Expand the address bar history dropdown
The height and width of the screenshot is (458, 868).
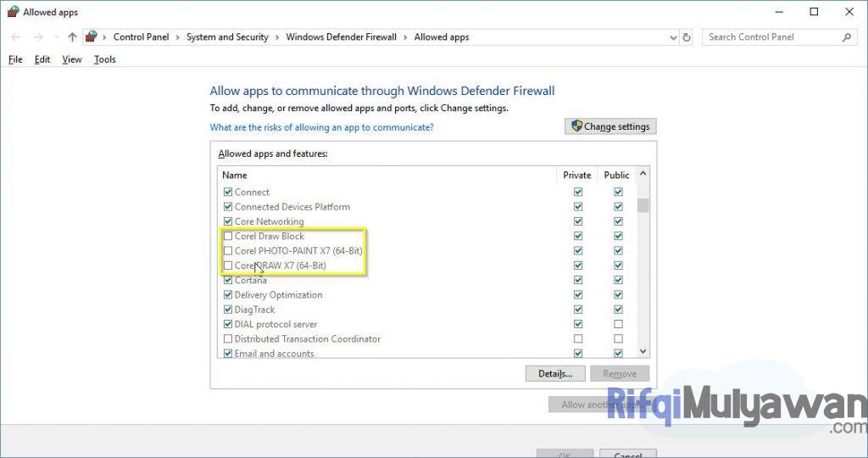(x=673, y=37)
